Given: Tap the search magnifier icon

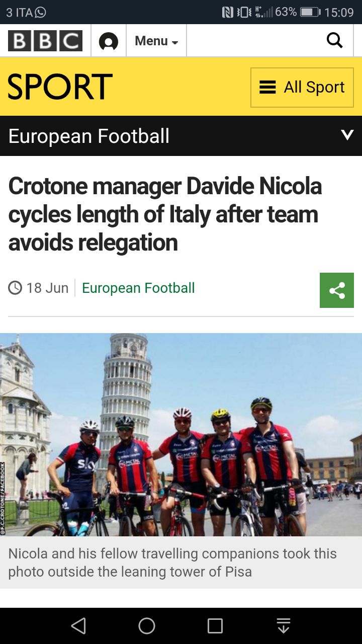Looking at the screenshot, I should pos(334,40).
